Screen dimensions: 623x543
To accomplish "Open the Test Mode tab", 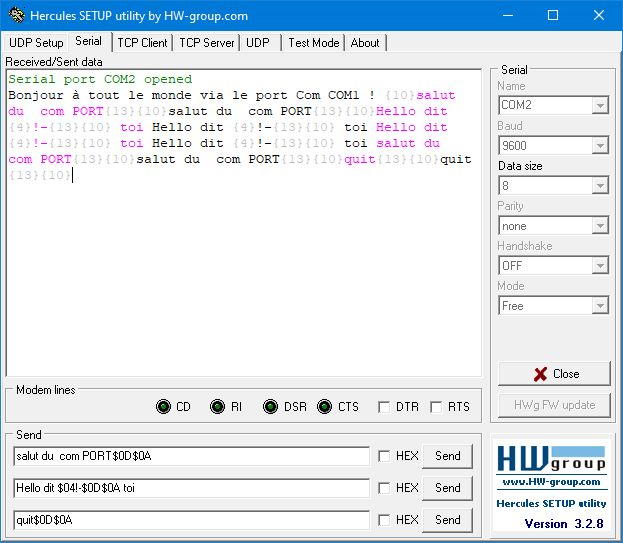I will [313, 43].
